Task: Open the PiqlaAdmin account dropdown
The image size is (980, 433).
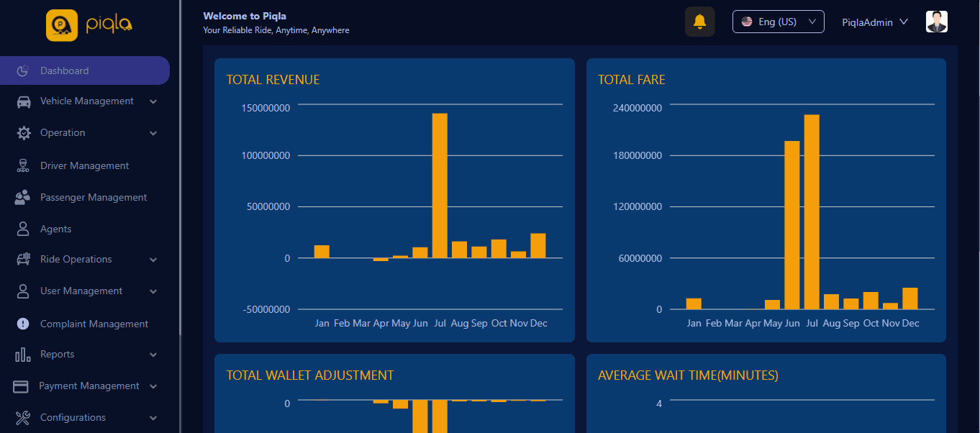Action: click(x=875, y=22)
